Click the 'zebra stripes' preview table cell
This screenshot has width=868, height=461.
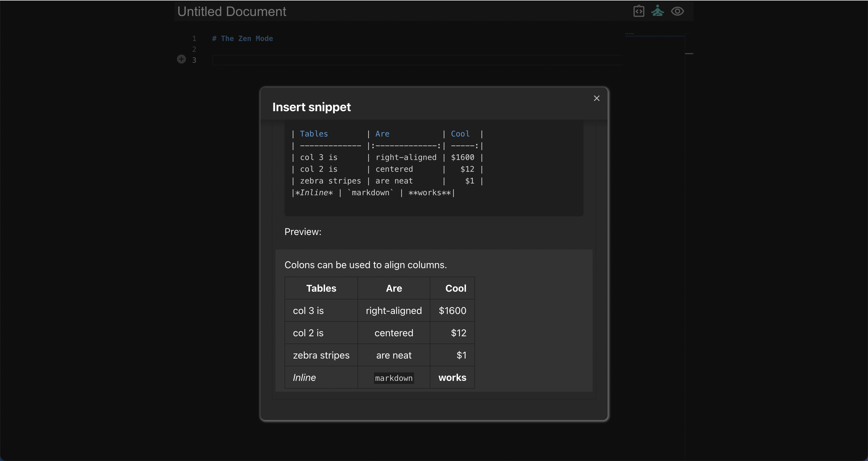click(x=321, y=355)
